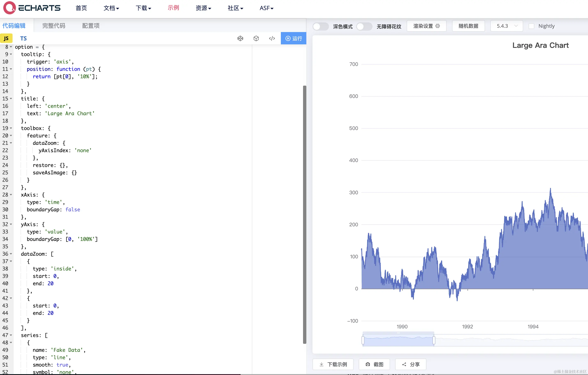Expand the 文档 navigation menu

pyautogui.click(x=111, y=8)
